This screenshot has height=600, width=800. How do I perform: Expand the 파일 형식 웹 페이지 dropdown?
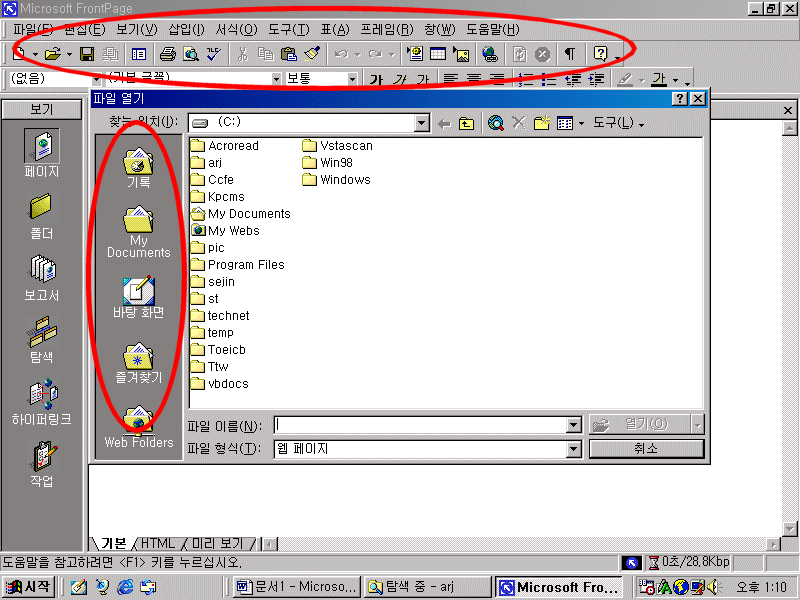(573, 449)
